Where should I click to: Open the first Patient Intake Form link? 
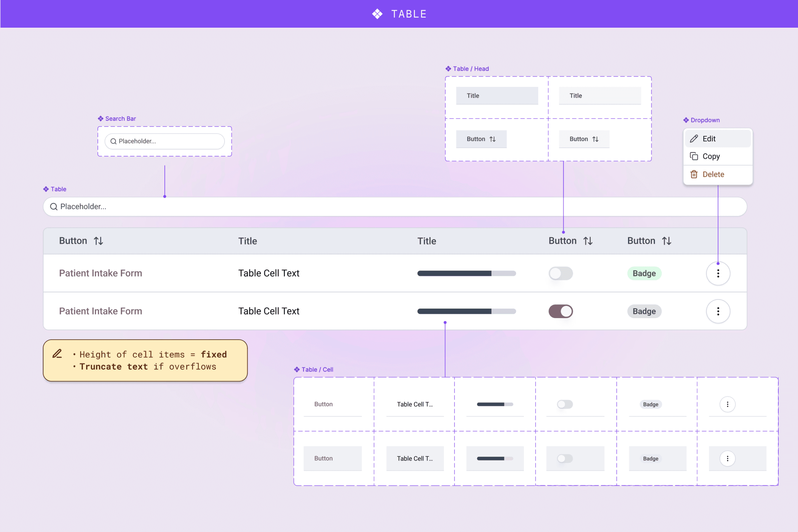coord(101,273)
